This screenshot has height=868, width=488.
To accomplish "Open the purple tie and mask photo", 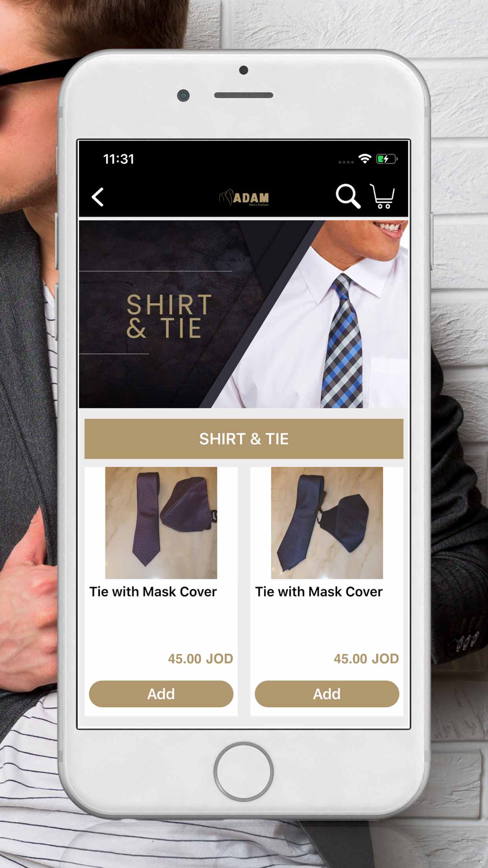I will click(161, 523).
